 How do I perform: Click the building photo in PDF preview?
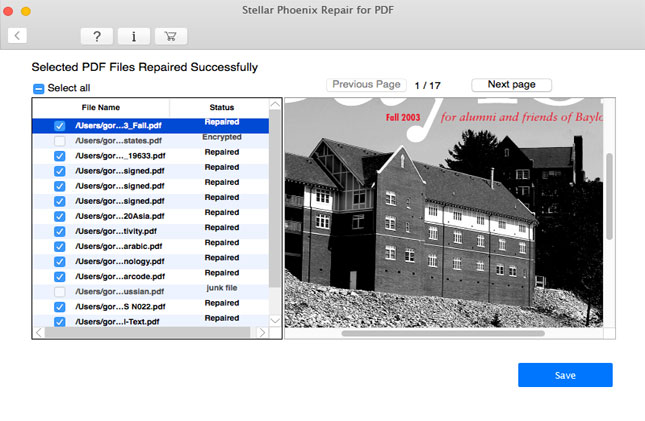tap(444, 212)
